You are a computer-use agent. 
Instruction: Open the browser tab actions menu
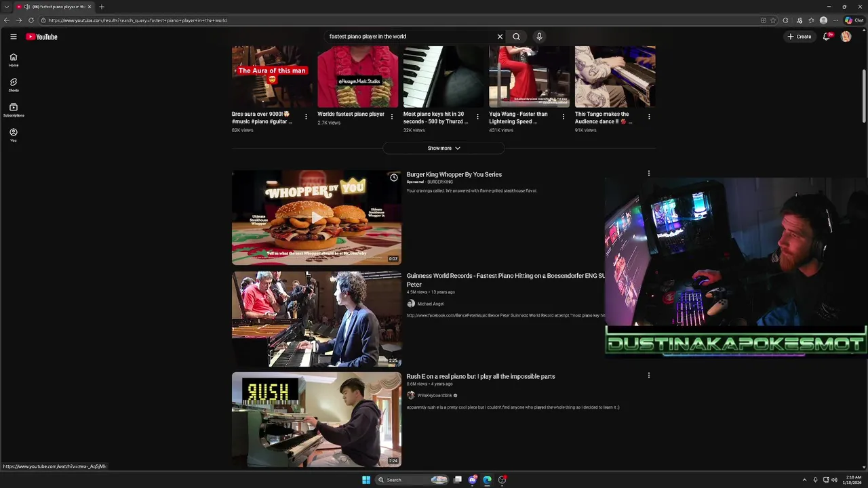7,7
